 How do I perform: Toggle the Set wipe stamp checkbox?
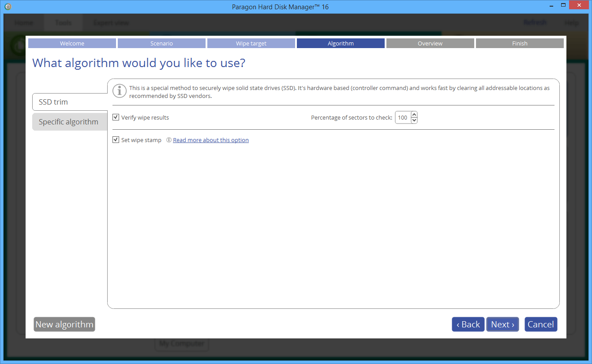116,140
